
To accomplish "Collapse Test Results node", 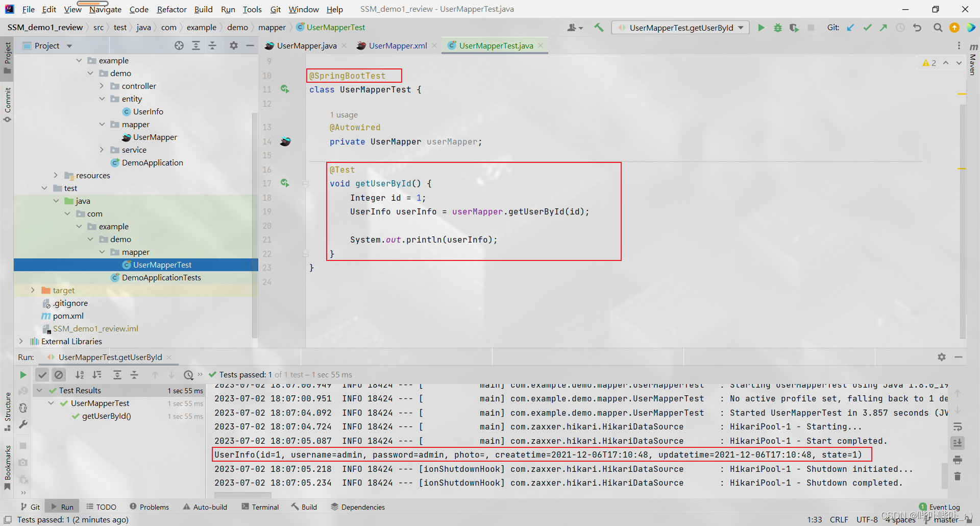I will (40, 390).
